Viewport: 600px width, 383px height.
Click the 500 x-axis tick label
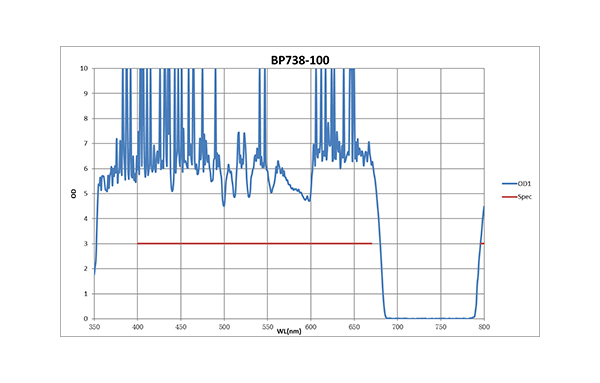224,327
